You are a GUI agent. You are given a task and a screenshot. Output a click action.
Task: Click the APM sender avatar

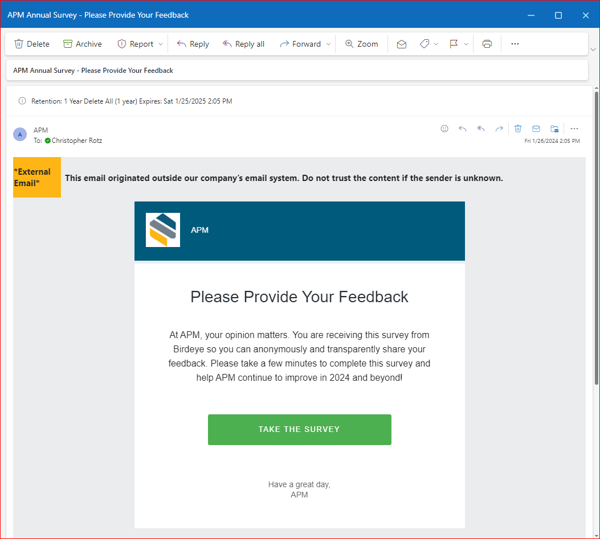(20, 135)
